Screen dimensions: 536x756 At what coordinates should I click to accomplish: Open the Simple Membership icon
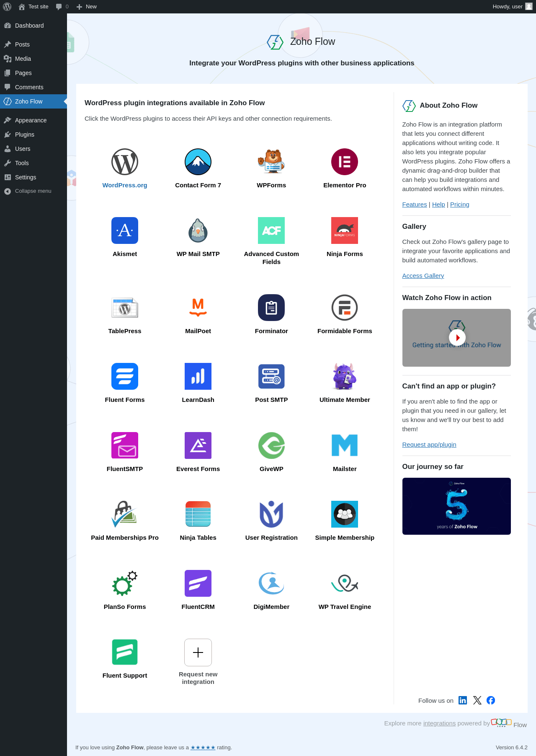point(345,514)
